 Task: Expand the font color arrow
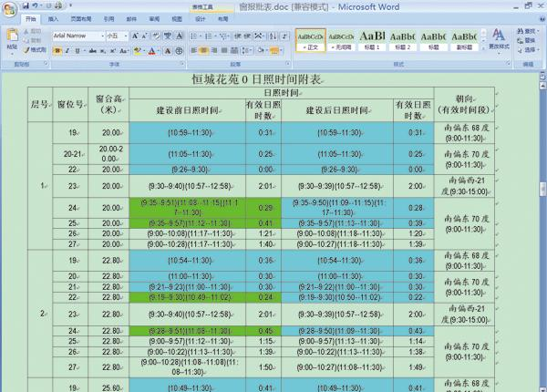[x=159, y=51]
